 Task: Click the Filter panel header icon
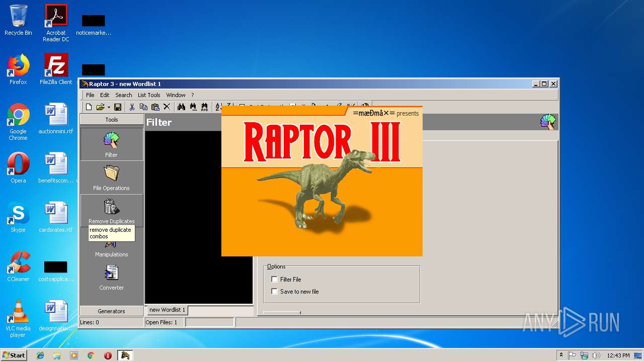point(548,122)
